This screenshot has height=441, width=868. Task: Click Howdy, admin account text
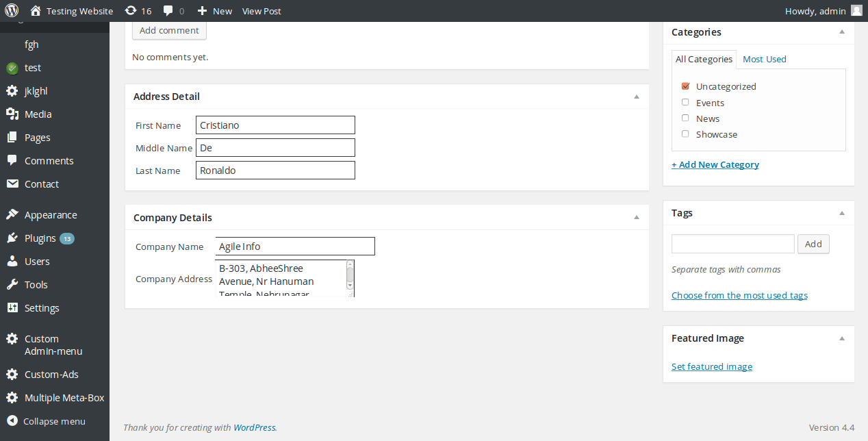[x=815, y=11]
